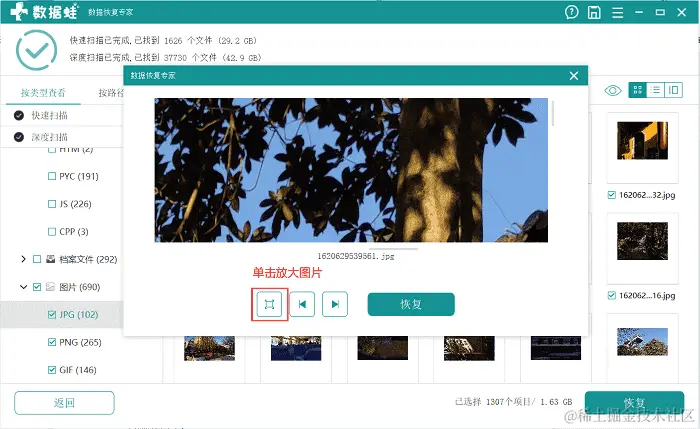Click the 档案文件 archive icon
This screenshot has width=700, height=429.
click(50, 259)
